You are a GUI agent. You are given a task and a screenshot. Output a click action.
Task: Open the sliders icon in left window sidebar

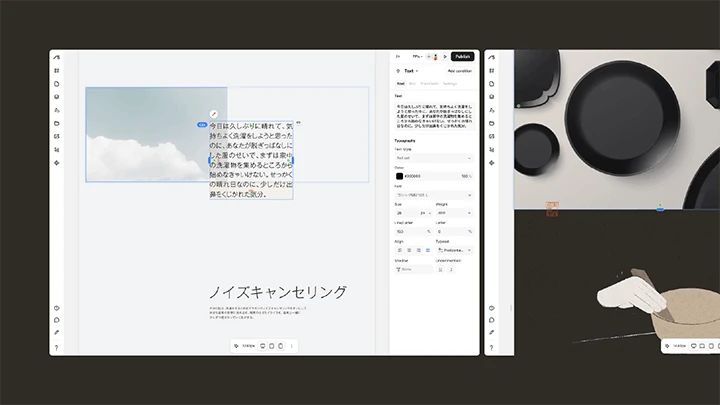click(56, 150)
